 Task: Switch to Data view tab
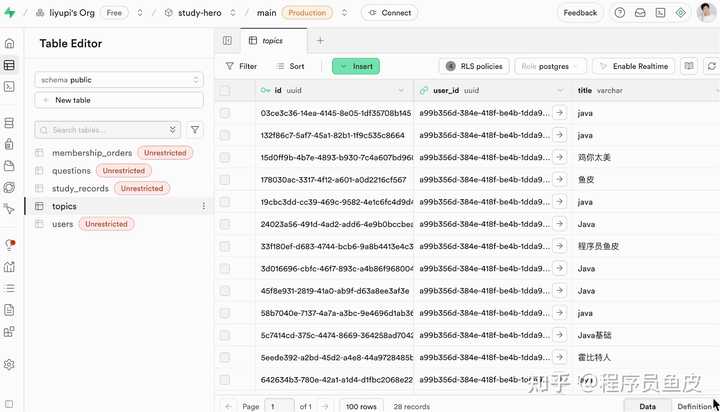647,406
